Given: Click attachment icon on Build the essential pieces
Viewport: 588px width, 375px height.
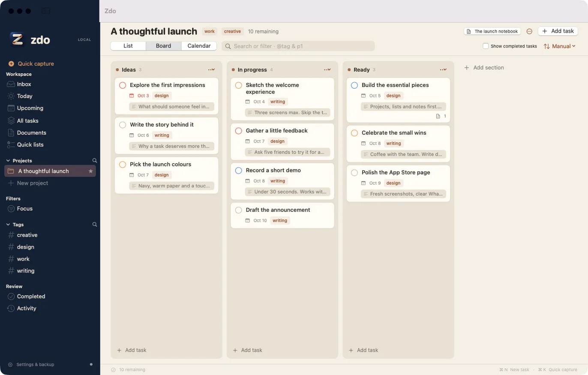Looking at the screenshot, I should point(438,116).
